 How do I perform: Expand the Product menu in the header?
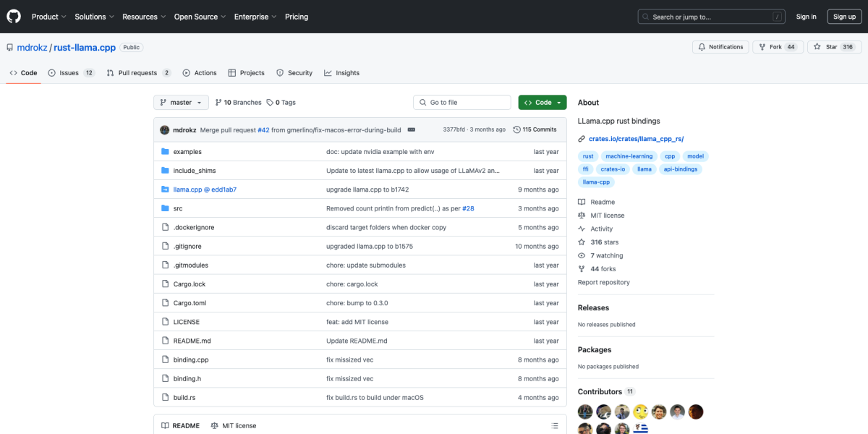48,16
